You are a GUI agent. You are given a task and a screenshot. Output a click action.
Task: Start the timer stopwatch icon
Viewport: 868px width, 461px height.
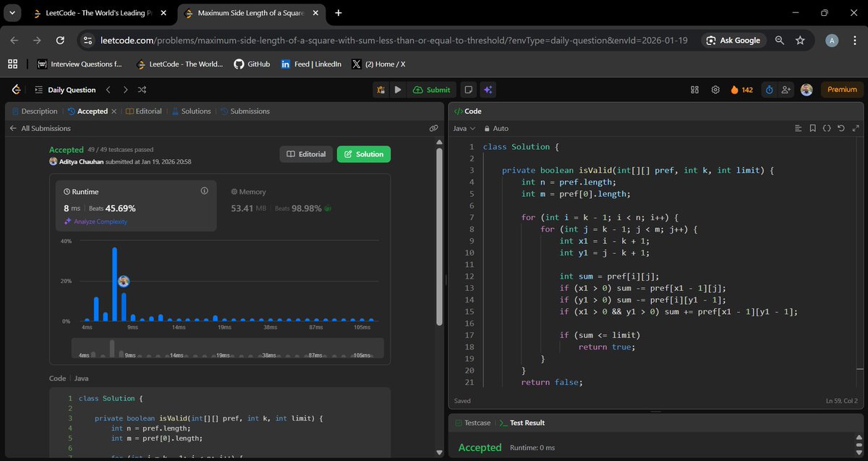[x=769, y=90]
